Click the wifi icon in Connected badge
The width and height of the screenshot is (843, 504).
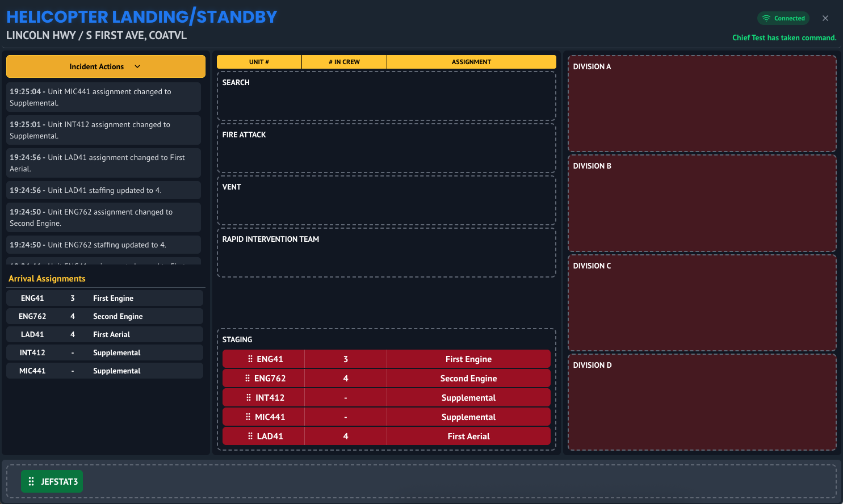766,18
